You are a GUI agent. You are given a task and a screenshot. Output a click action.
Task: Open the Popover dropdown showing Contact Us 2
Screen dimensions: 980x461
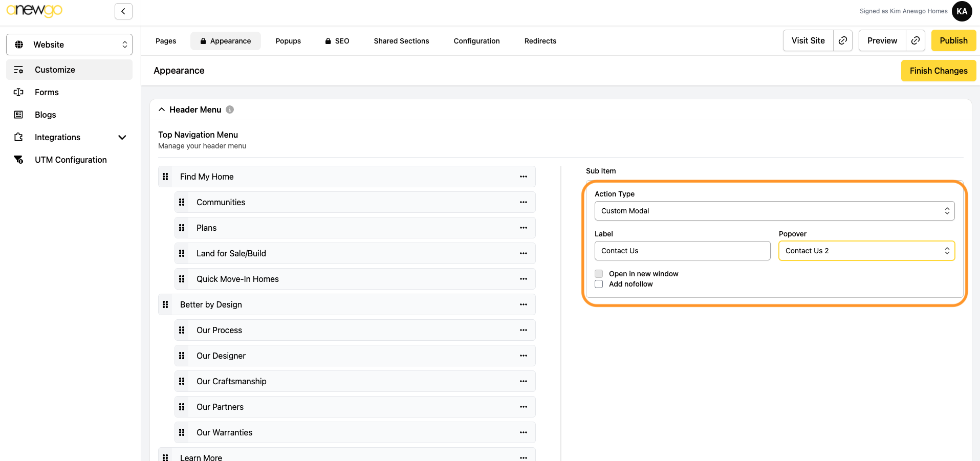866,251
